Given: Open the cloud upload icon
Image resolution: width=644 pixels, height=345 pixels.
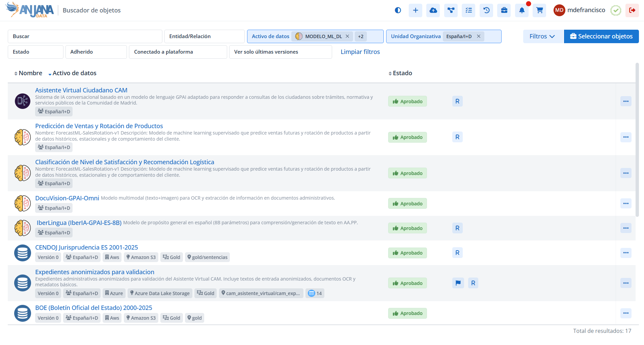Looking at the screenshot, I should click(x=433, y=10).
